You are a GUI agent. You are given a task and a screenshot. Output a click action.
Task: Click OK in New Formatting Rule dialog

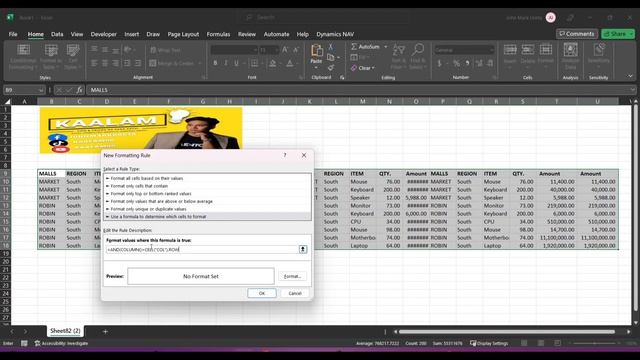[262, 293]
